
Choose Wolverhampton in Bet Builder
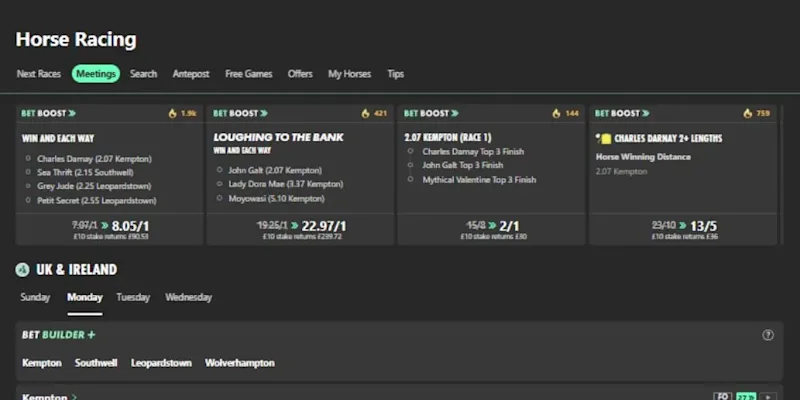[240, 363]
